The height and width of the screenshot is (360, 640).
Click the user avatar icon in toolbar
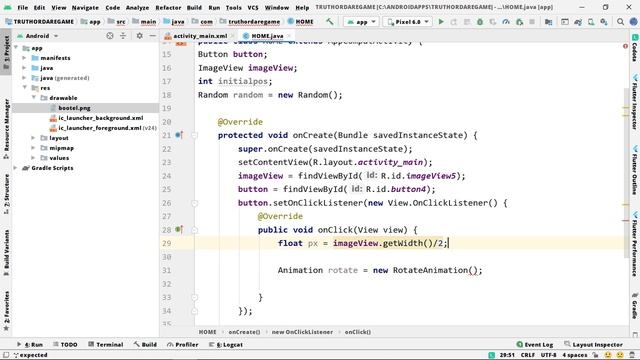tap(633, 22)
